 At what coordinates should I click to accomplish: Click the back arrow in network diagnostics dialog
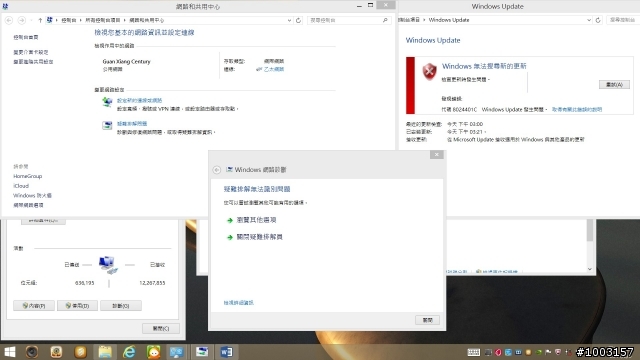pos(217,170)
